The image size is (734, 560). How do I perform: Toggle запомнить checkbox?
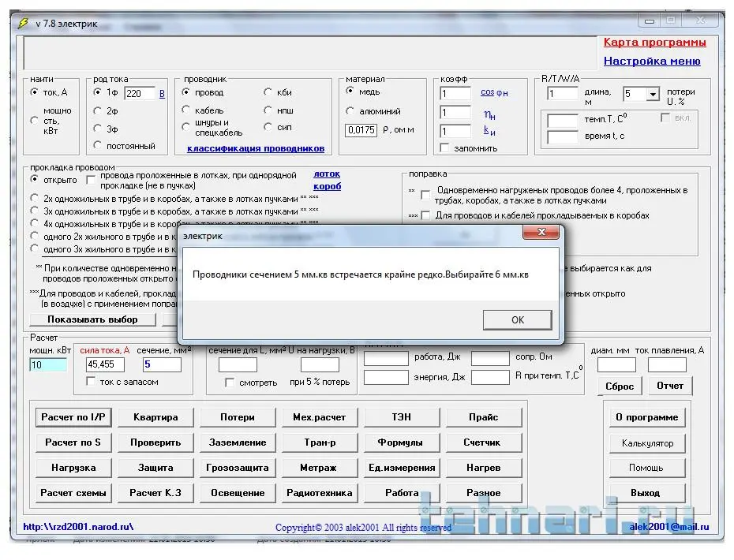click(444, 147)
